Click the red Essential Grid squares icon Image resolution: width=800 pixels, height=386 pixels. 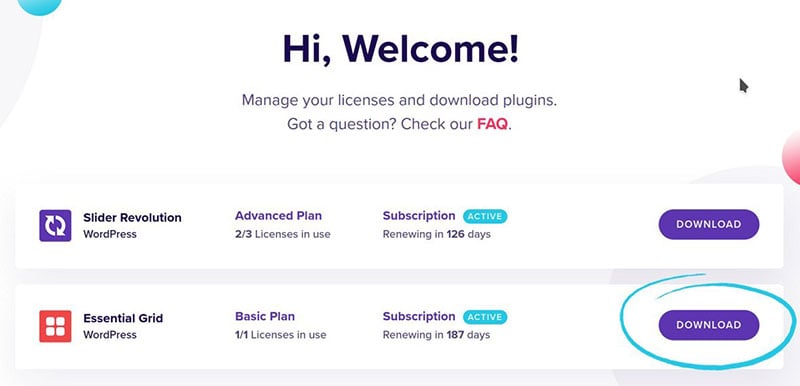tap(55, 326)
